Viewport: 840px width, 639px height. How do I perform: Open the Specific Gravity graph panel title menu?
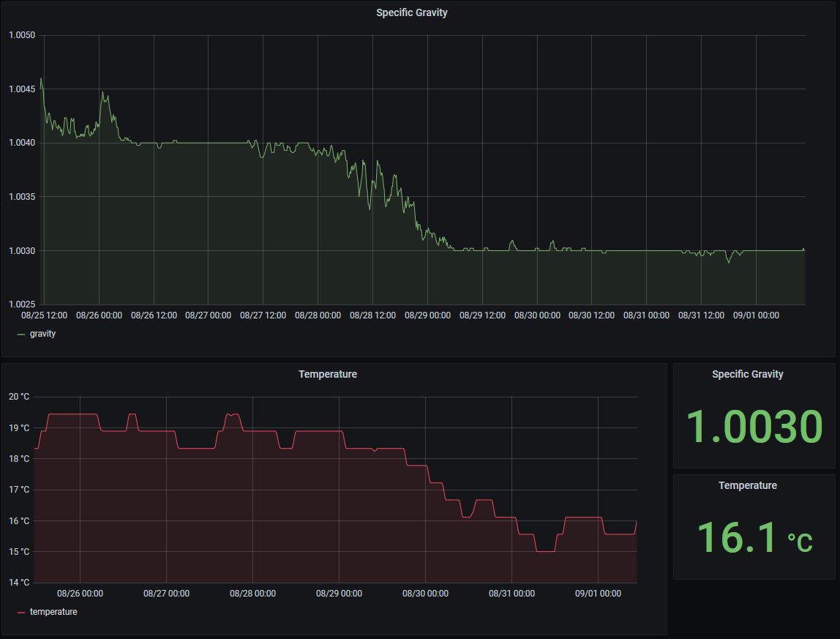(x=411, y=12)
